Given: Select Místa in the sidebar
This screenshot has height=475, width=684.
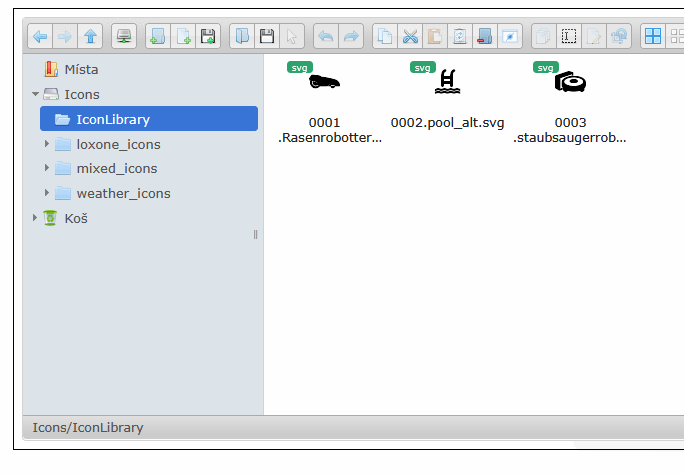Looking at the screenshot, I should (71, 69).
